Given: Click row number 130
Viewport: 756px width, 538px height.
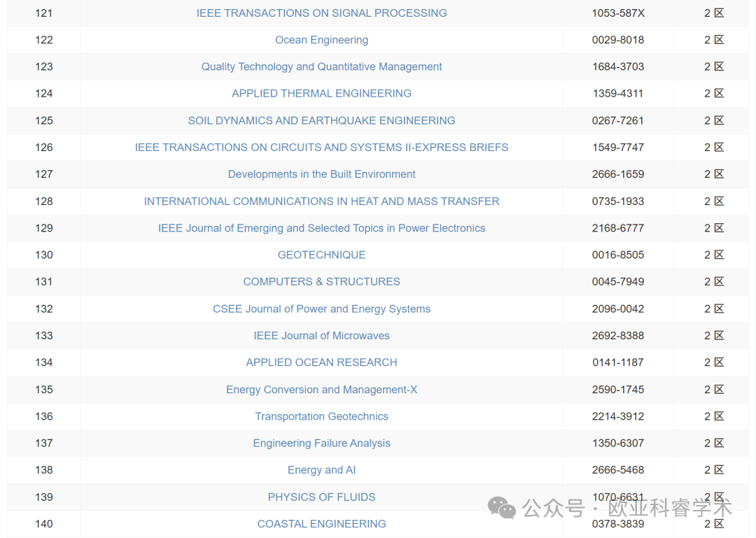Looking at the screenshot, I should coord(44,255).
